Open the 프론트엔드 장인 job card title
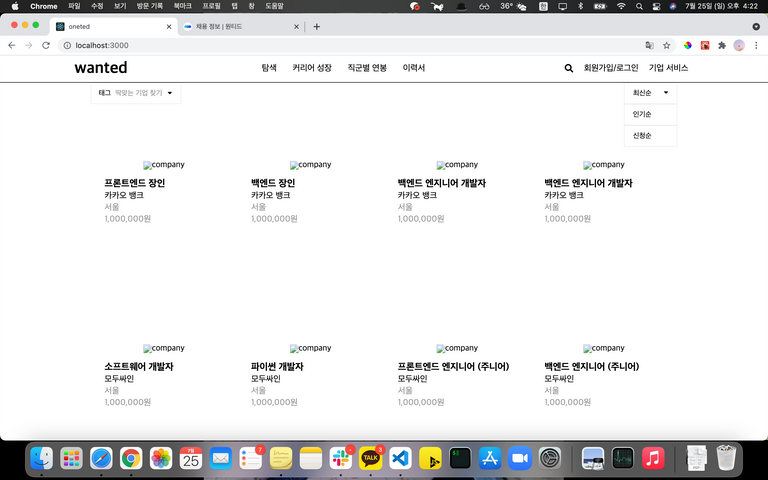Image resolution: width=768 pixels, height=480 pixels. tap(135, 183)
